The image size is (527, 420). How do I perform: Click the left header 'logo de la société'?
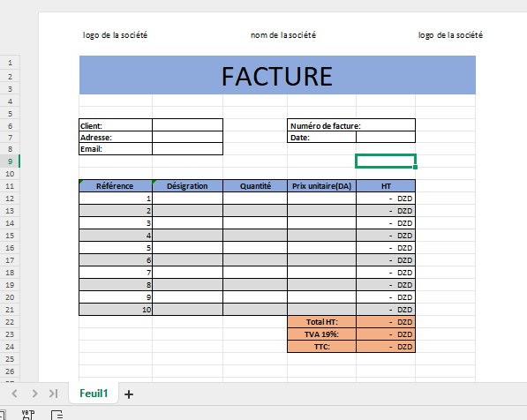(x=115, y=35)
